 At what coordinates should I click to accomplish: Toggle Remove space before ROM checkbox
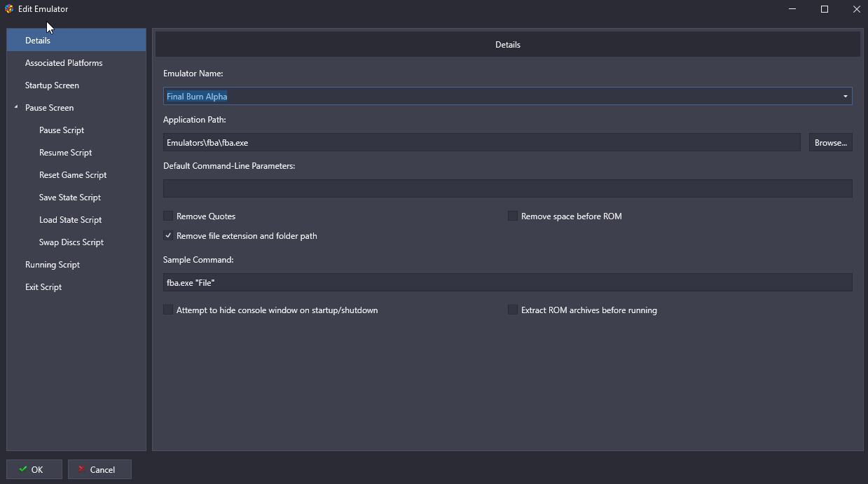pyautogui.click(x=513, y=216)
